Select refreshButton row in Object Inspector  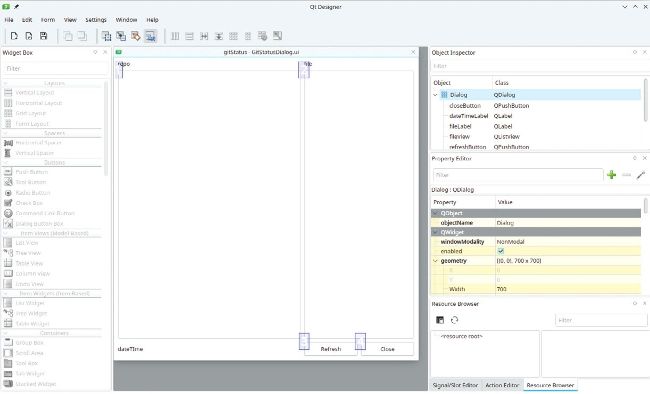tap(536, 147)
